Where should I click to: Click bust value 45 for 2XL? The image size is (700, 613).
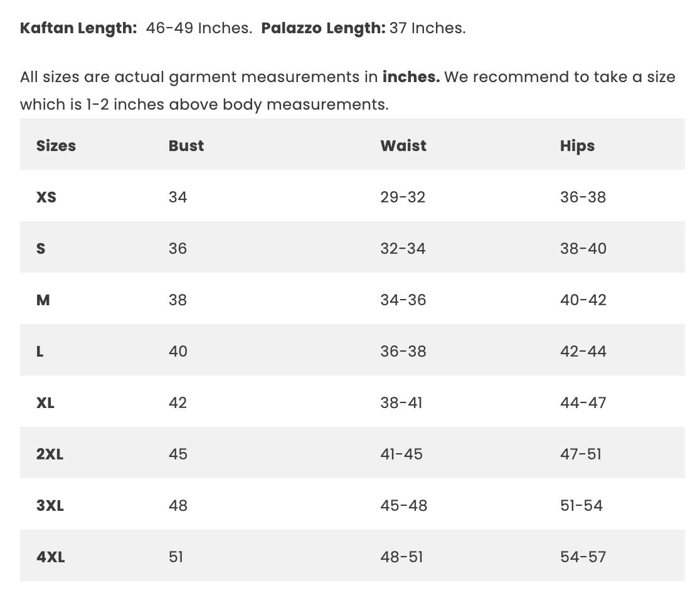[178, 454]
